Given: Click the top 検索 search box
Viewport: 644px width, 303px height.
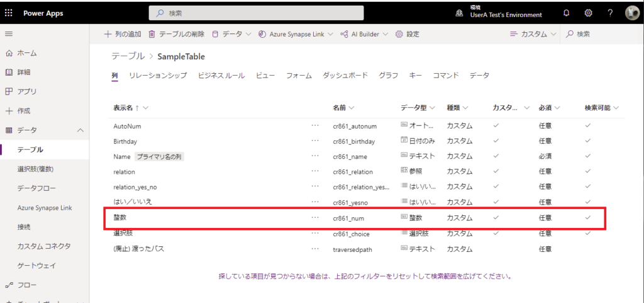Looking at the screenshot, I should point(257,13).
